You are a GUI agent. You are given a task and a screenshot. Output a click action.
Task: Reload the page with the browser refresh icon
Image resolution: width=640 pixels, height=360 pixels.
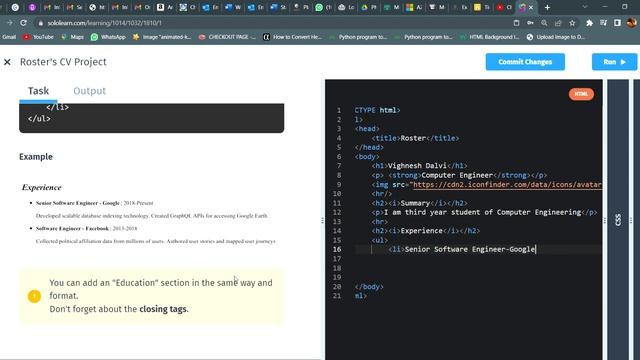coord(24,23)
